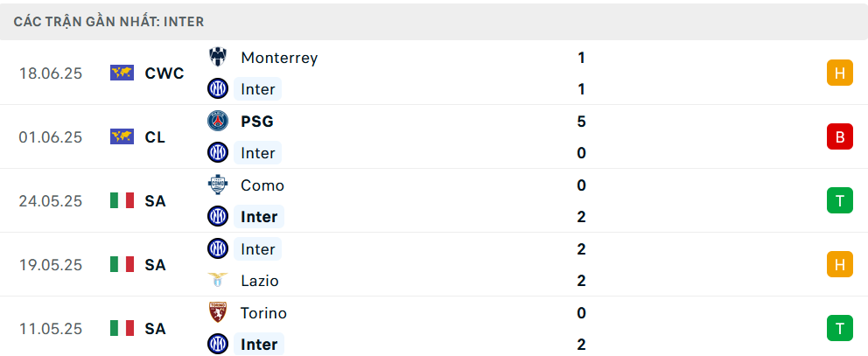Click orange H draw badge for Monterrey match
Screen dimensions: 868x356
click(840, 73)
